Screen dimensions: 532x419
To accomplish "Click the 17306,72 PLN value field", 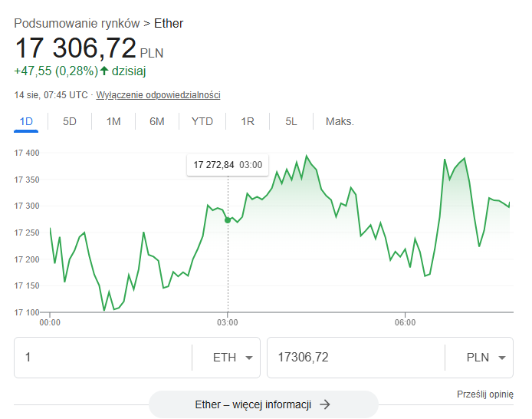I will coord(356,358).
